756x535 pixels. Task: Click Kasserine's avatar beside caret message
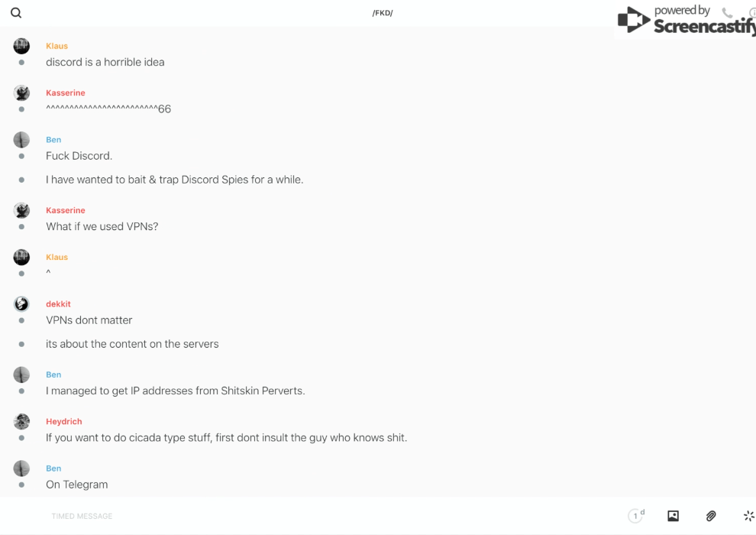21,93
